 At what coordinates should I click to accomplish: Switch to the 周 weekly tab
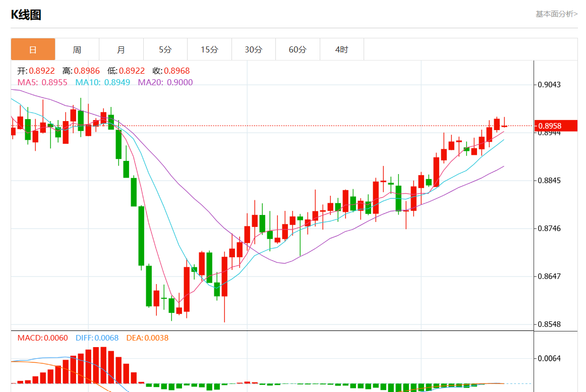[x=77, y=49]
